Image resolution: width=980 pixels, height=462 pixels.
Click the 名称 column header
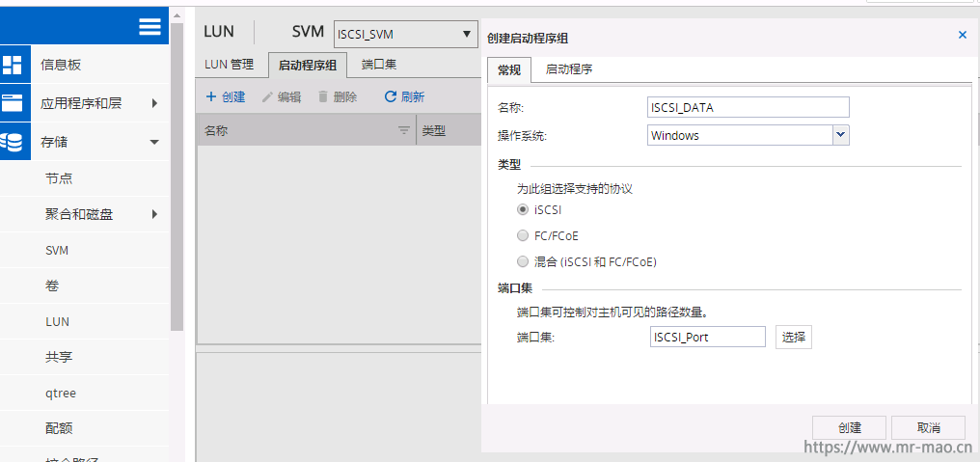coord(307,130)
